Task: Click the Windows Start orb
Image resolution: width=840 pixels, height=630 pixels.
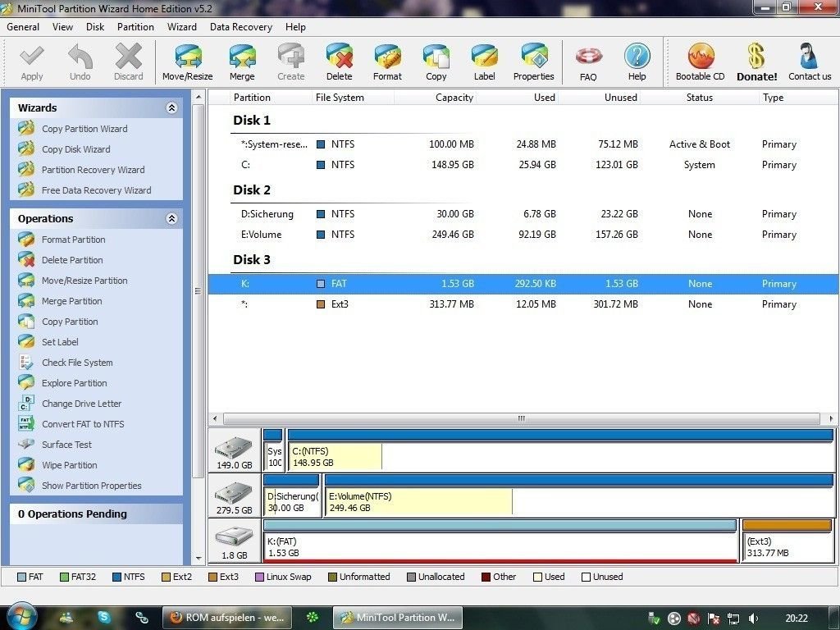Action: [x=21, y=617]
